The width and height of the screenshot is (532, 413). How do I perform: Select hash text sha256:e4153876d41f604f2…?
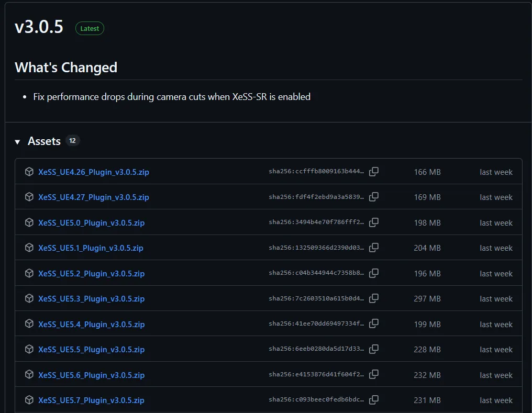[x=316, y=374]
